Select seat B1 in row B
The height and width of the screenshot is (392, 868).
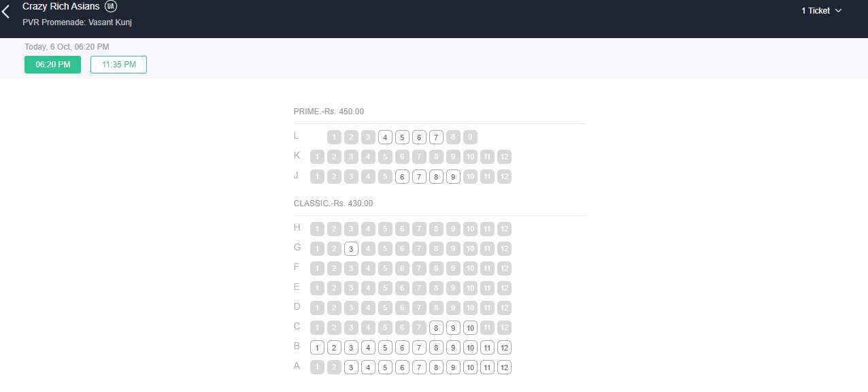point(317,347)
